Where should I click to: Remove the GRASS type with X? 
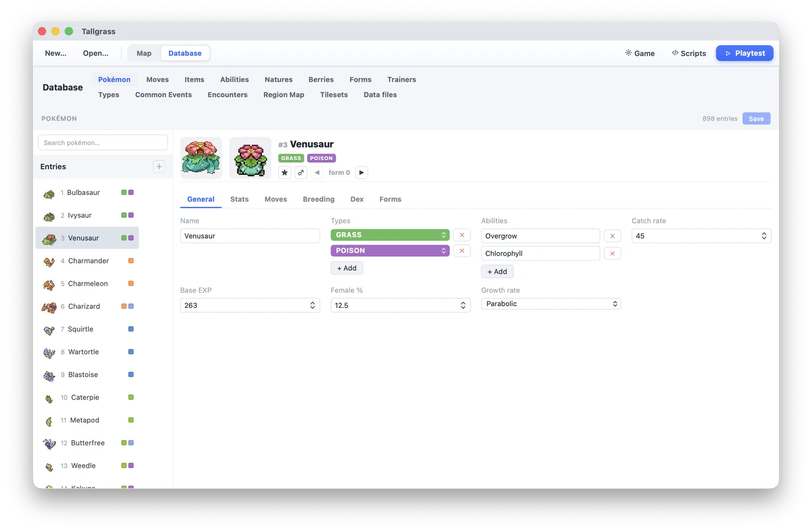click(x=462, y=235)
